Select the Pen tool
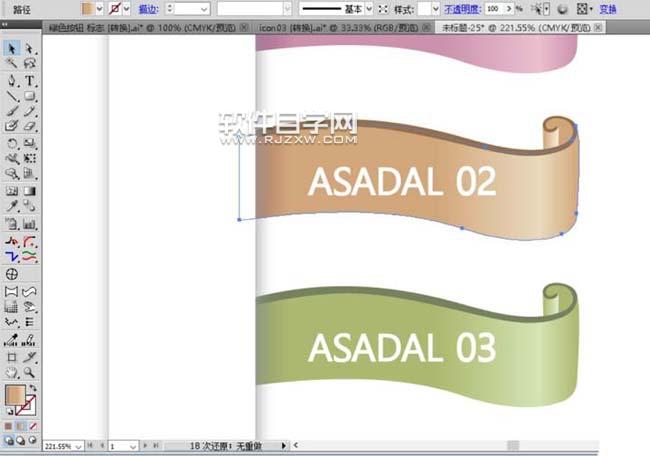Viewport: 650px width, 456px height. pyautogui.click(x=12, y=80)
